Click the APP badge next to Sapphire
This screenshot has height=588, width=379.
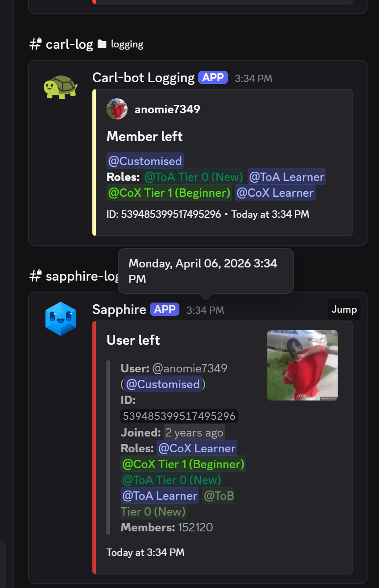point(165,310)
